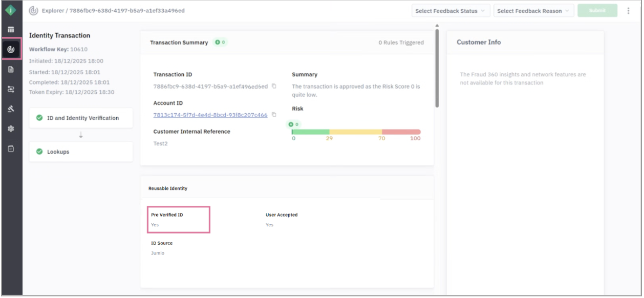
Task: Open the dashboard table icon in sidebar
Action: point(11,30)
